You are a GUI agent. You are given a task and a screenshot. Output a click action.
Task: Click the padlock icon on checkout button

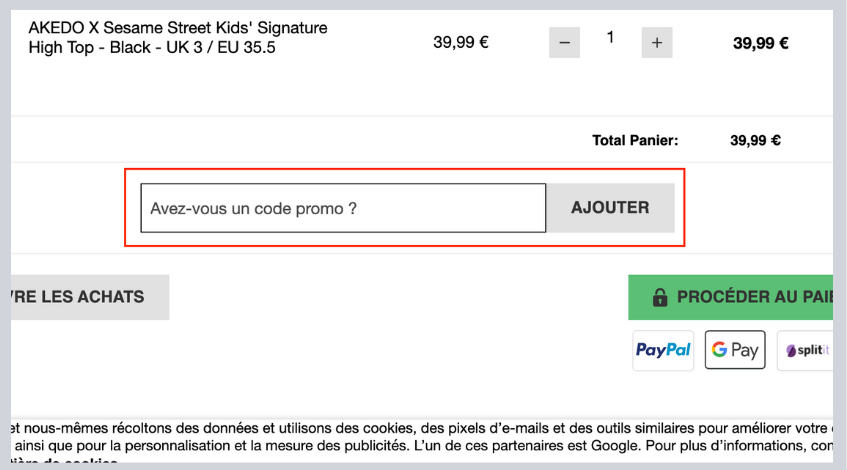pos(660,297)
